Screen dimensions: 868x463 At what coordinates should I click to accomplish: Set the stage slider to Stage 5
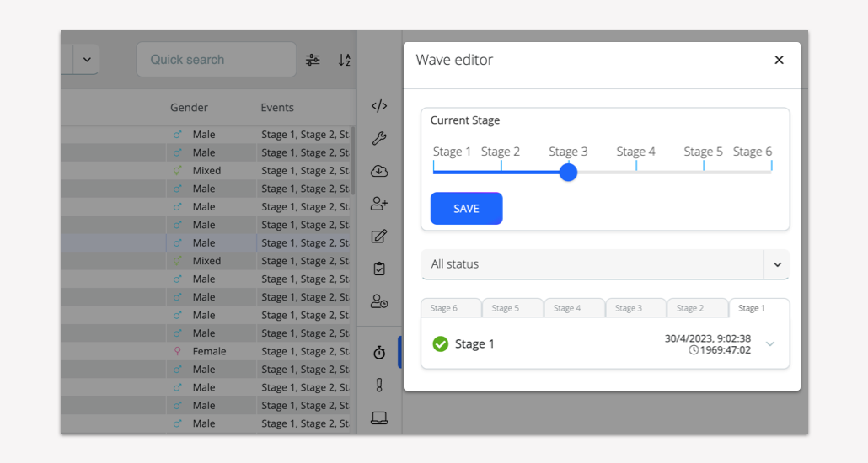point(704,172)
